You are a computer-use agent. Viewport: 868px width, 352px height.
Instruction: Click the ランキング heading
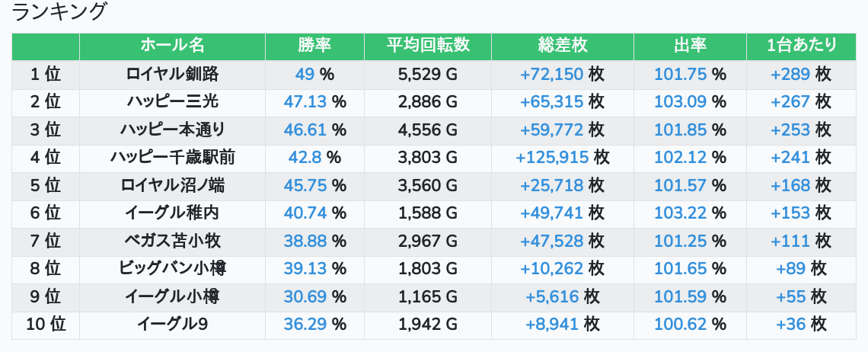point(60,12)
